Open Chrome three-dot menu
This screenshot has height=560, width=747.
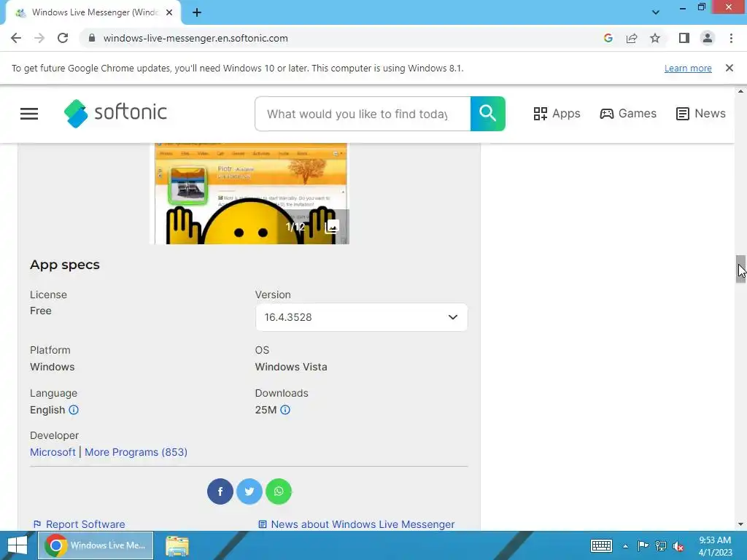click(x=731, y=38)
